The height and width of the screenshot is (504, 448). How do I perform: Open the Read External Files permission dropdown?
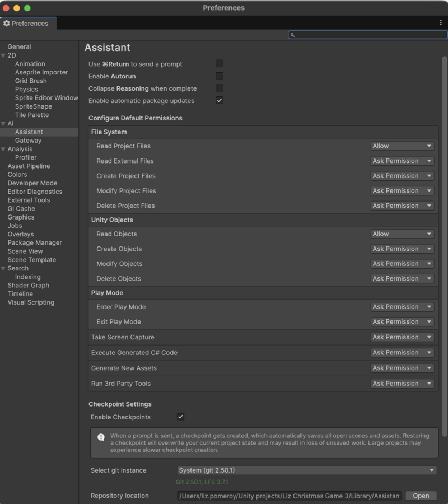402,161
